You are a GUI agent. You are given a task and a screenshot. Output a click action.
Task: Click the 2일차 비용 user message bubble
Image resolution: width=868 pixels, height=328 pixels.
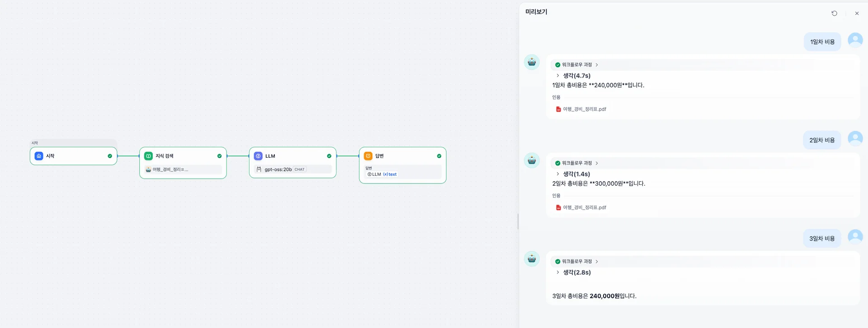point(822,140)
